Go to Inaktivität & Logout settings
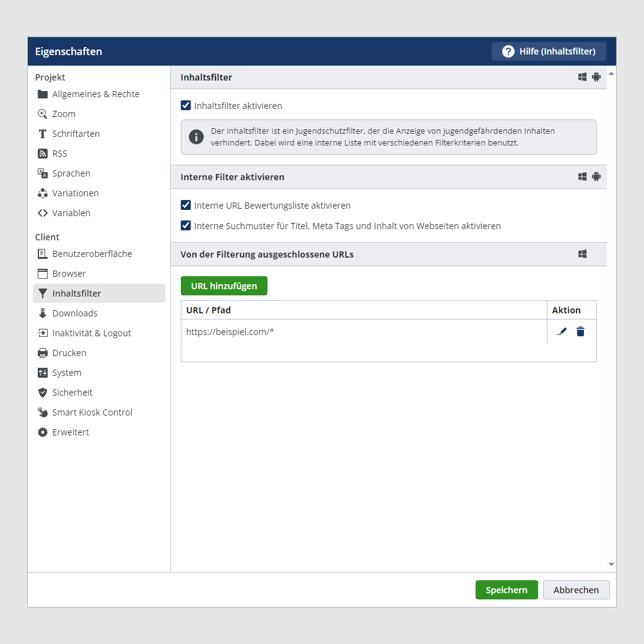Image resolution: width=644 pixels, height=644 pixels. click(x=91, y=333)
